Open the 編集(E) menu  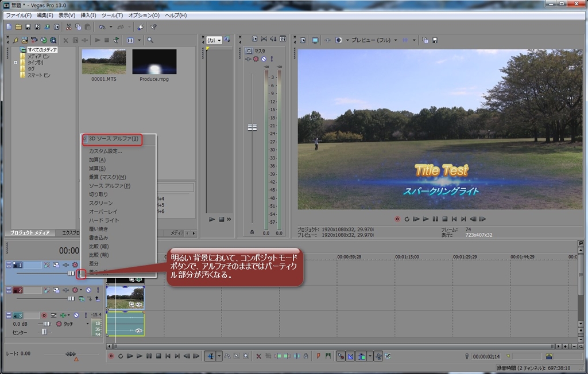point(45,15)
